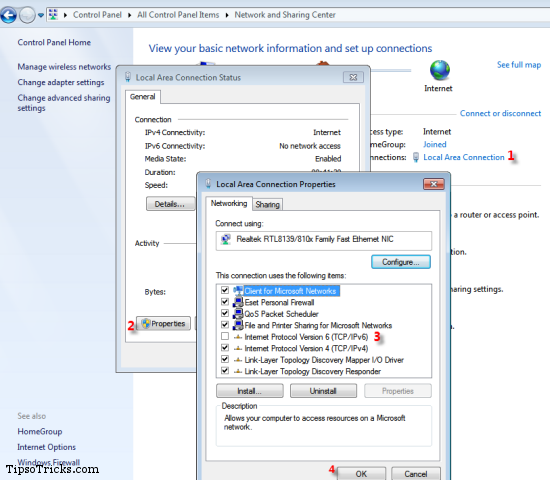Image resolution: width=550 pixels, height=480 pixels.
Task: Expand arrow after Control Panel breadcrumb
Action: [x=129, y=15]
